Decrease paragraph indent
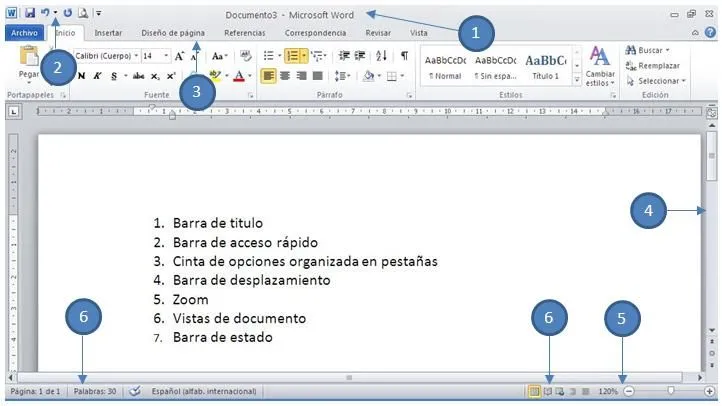This screenshot has height=406, width=722. click(344, 56)
